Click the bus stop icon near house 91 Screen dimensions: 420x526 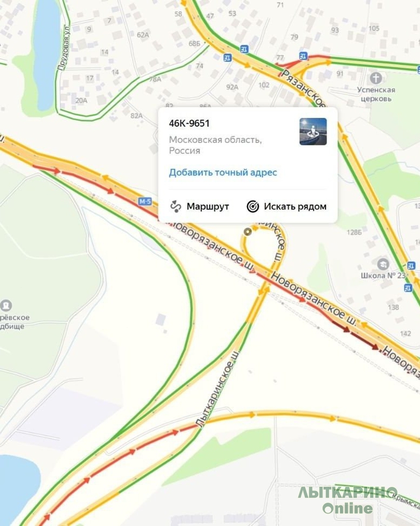(x=304, y=56)
